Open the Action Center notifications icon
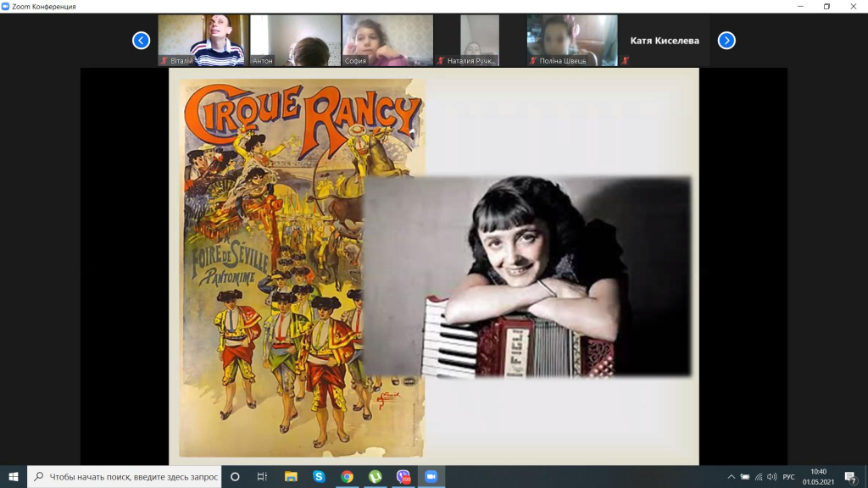The width and height of the screenshot is (868, 488). click(x=851, y=476)
